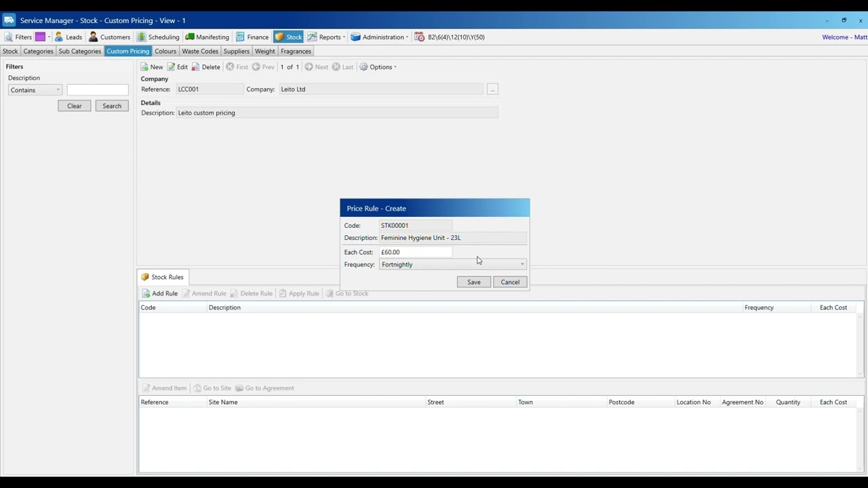Open the Filters toolbar item
The width and height of the screenshot is (868, 488).
coord(18,37)
